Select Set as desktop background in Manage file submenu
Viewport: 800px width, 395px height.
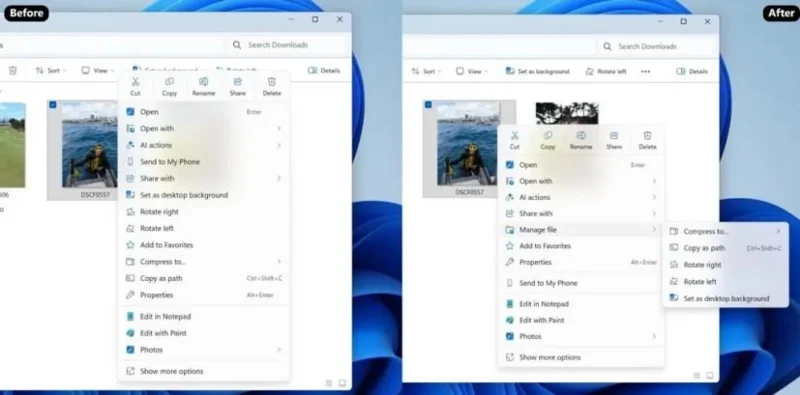point(725,299)
